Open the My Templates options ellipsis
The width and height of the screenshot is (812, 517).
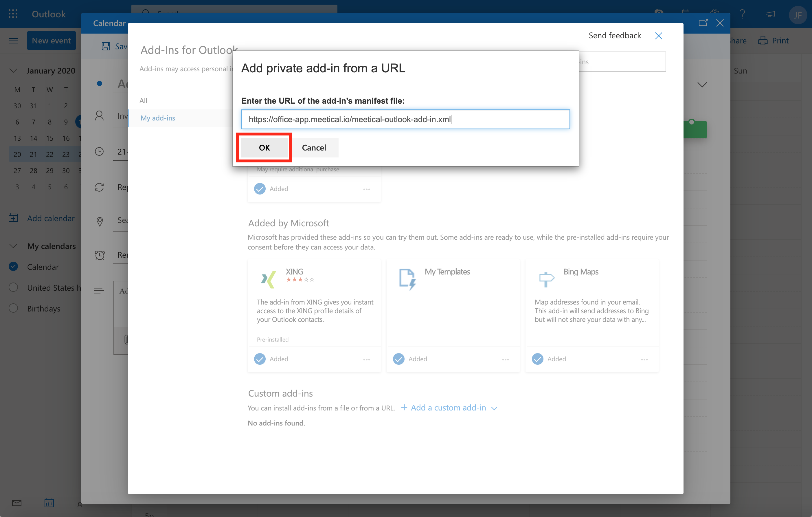[506, 360]
